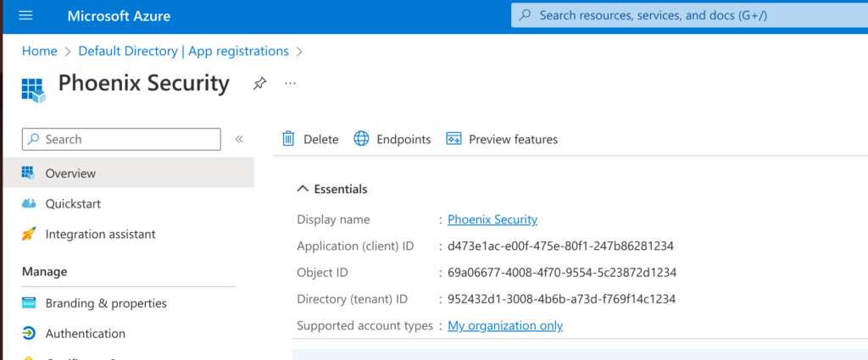Click the Preview features sparkle icon
Viewport: 868px width, 360px height.
click(x=454, y=139)
